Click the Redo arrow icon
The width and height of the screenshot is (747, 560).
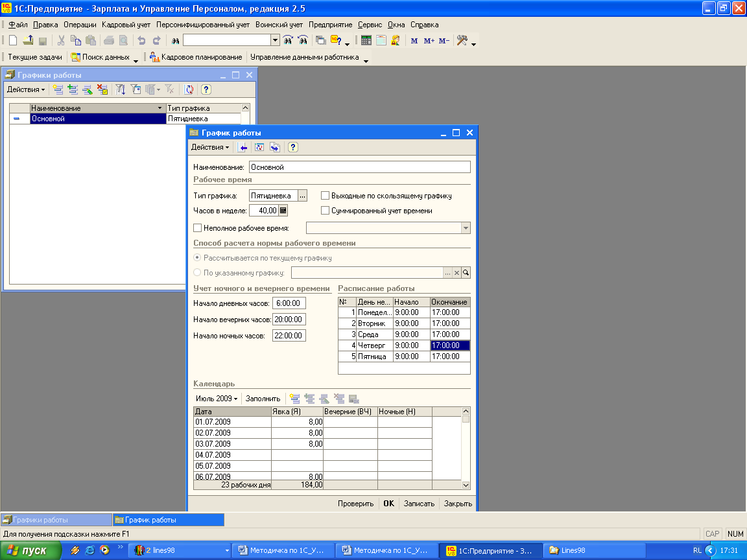coord(156,40)
